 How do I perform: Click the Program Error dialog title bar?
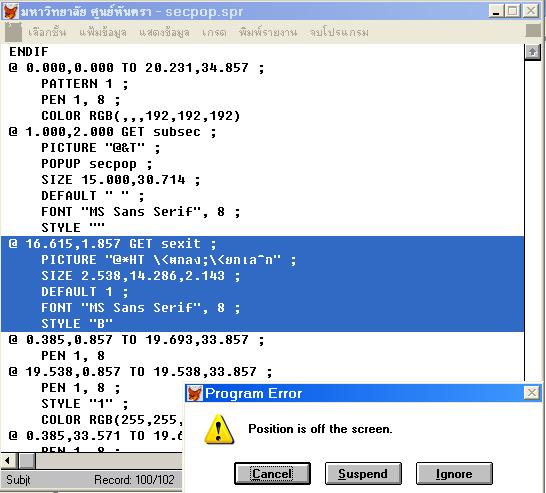coord(363,393)
